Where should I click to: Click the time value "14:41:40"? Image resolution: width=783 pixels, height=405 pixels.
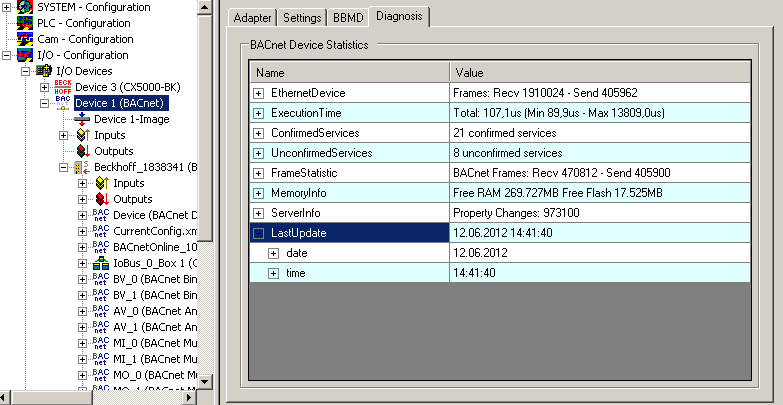pyautogui.click(x=474, y=273)
